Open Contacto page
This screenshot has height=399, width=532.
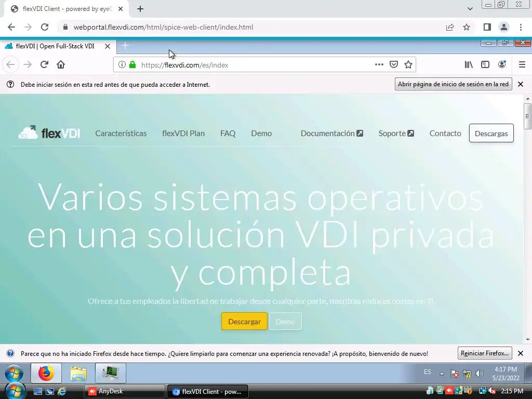pos(445,134)
